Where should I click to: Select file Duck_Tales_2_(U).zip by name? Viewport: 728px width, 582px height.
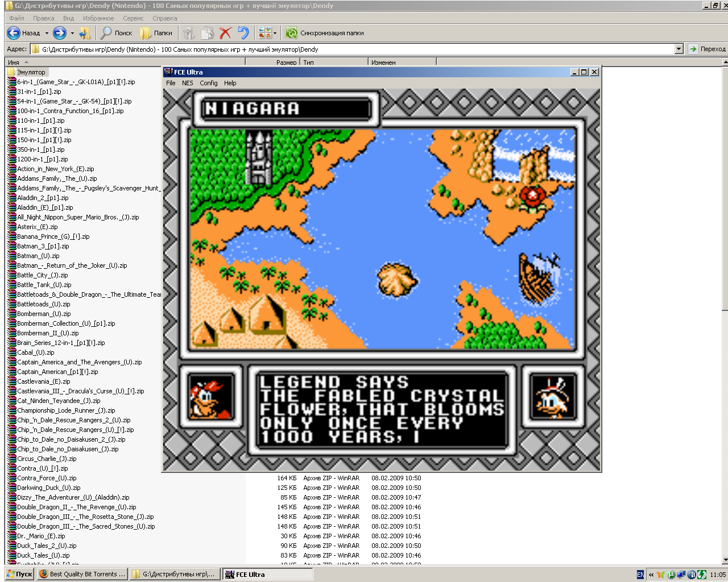pos(47,546)
